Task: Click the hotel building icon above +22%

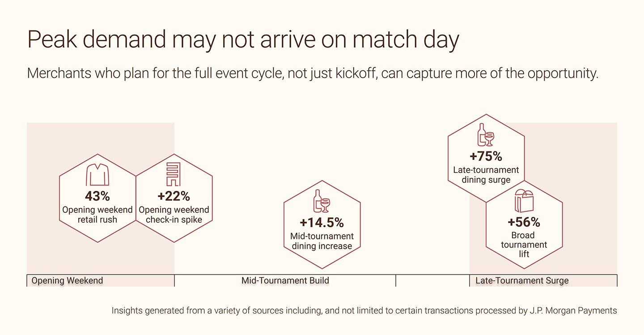Action: 174,174
